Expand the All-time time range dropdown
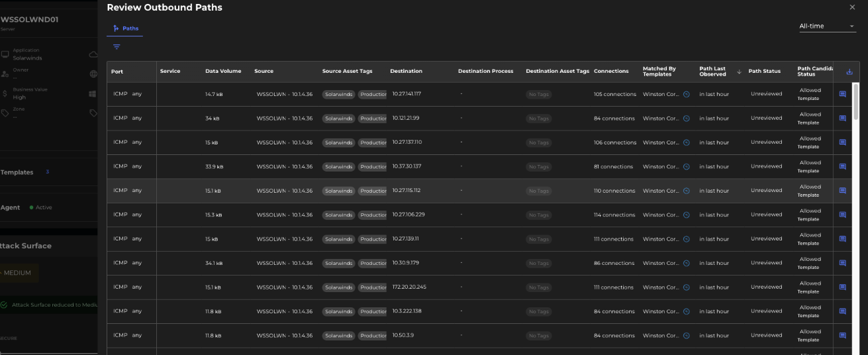The width and height of the screenshot is (868, 355). [827, 26]
